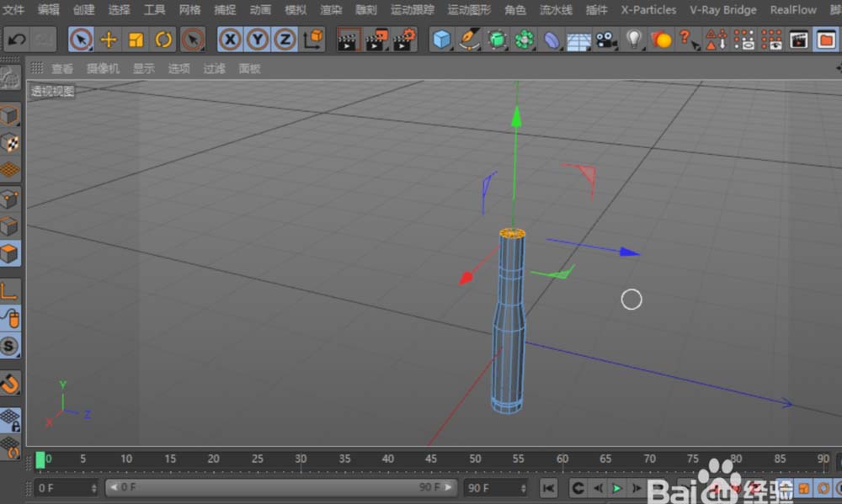The height and width of the screenshot is (504, 842).
Task: Open the 摄像机 viewport menu
Action: (x=103, y=68)
